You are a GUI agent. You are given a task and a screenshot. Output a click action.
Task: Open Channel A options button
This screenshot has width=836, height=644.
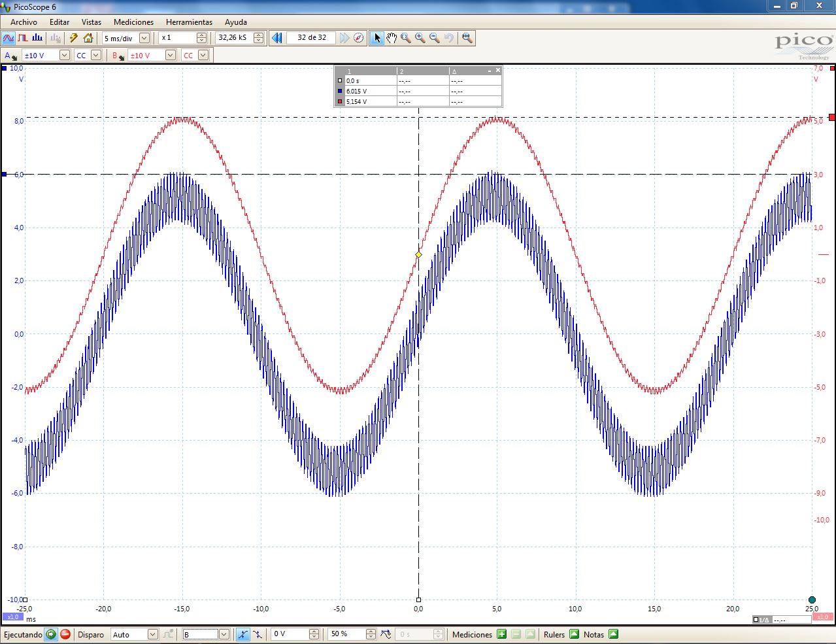[x=10, y=56]
